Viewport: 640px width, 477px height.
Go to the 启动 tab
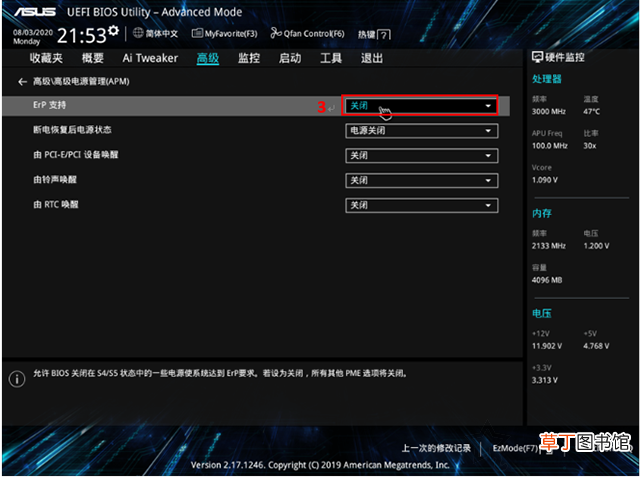[x=290, y=58]
